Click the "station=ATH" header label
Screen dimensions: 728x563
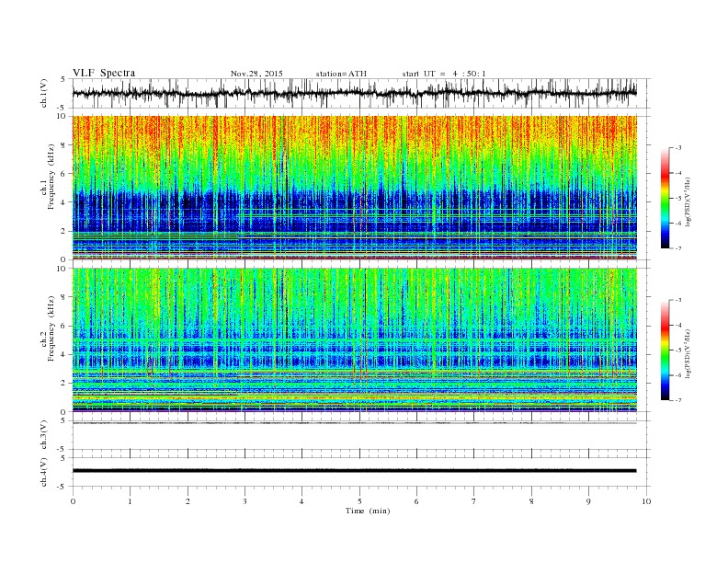click(x=341, y=74)
